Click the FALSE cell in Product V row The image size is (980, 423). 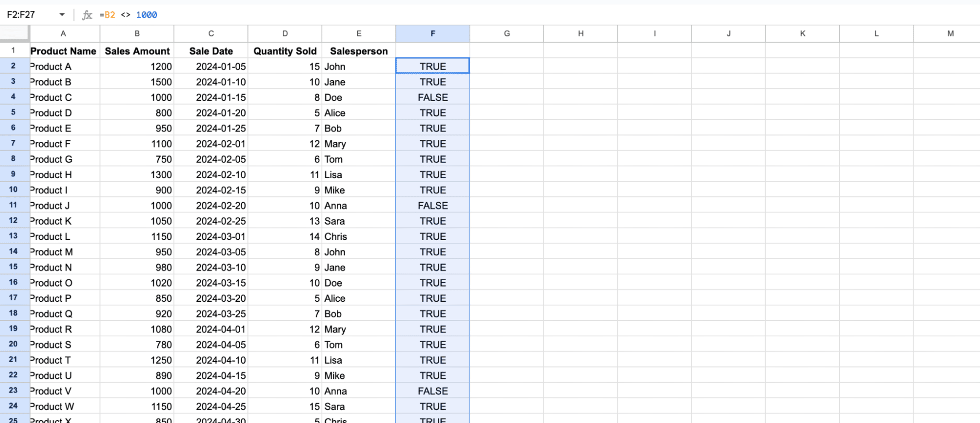point(433,391)
